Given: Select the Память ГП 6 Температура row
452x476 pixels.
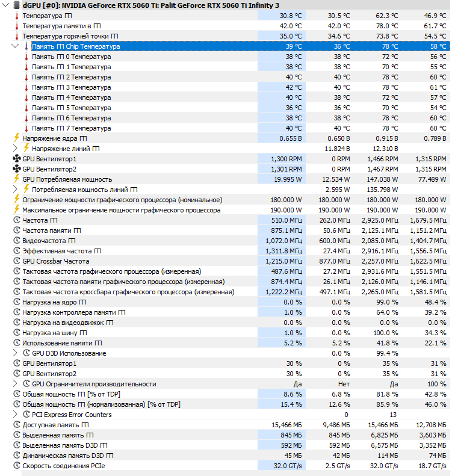Looking at the screenshot, I should click(236, 118).
